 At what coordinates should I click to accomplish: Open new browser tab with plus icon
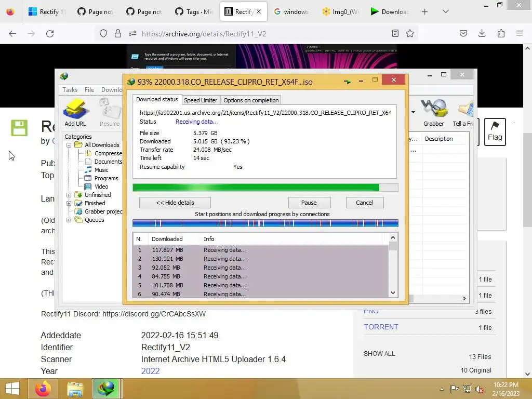click(x=425, y=12)
